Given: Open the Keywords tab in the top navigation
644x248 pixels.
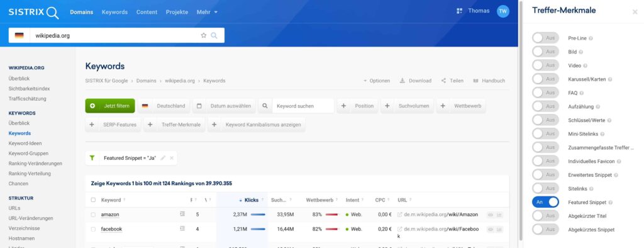Looking at the screenshot, I should click(114, 12).
